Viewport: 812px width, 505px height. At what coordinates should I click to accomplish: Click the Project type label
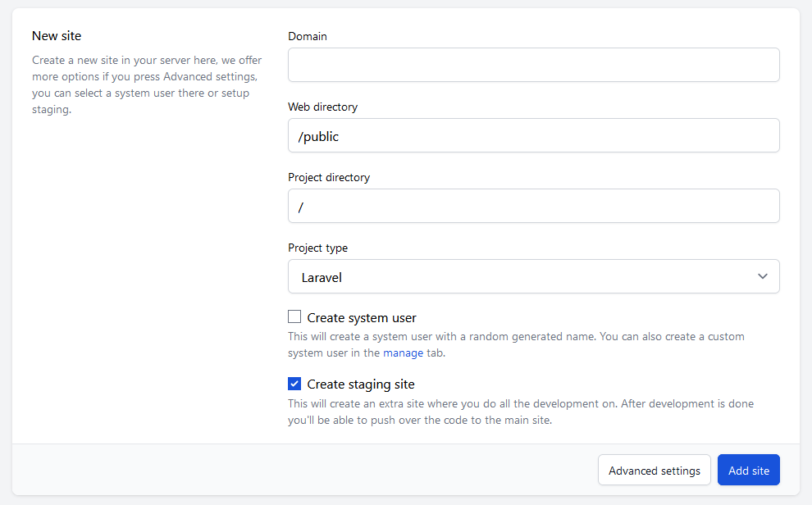pos(317,248)
